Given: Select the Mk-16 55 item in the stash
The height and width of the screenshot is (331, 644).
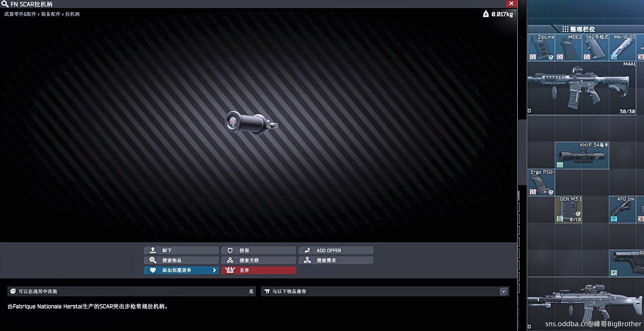Looking at the screenshot, I should [622, 47].
